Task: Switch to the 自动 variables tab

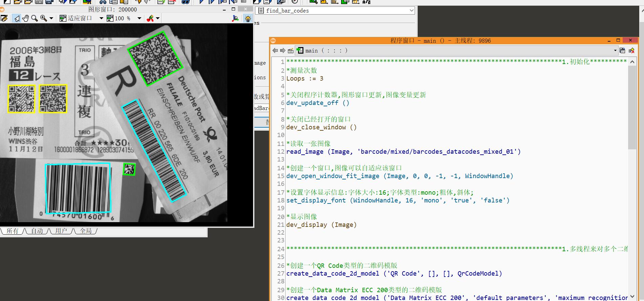Action: (x=37, y=231)
